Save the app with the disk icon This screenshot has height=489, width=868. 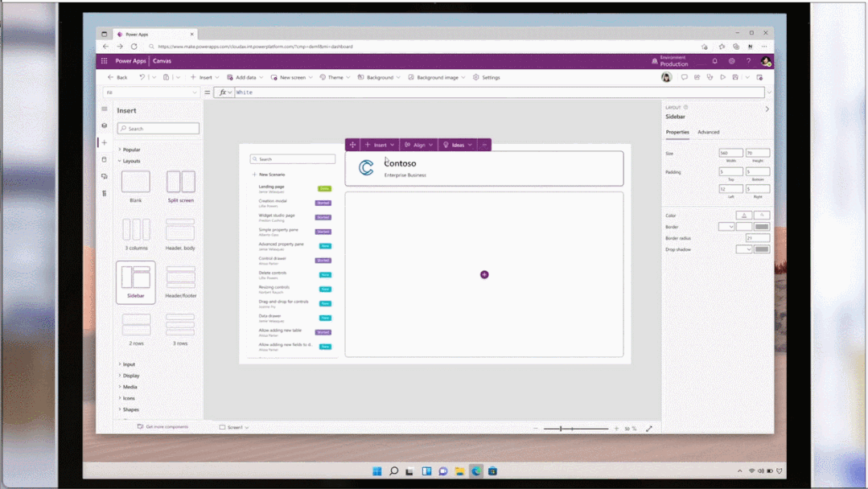point(735,77)
